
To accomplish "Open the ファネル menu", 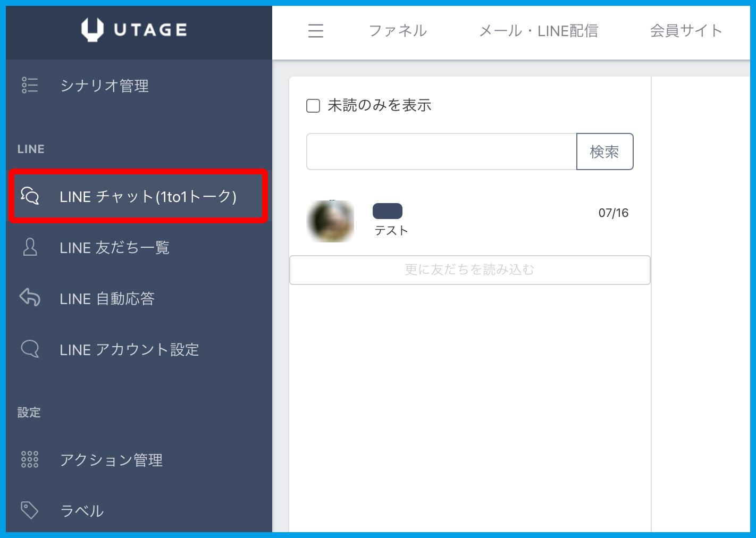I will point(398,31).
